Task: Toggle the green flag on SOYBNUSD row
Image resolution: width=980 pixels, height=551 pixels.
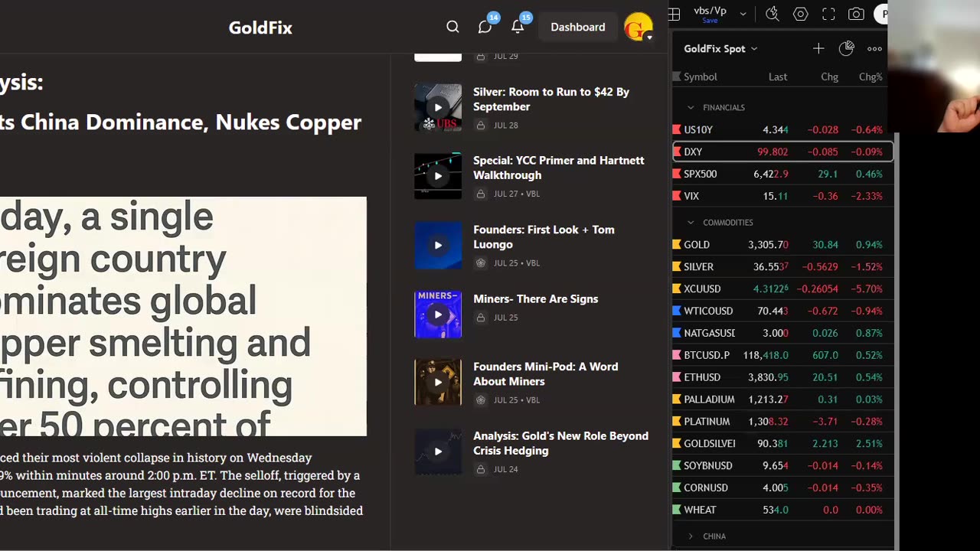Action: pyautogui.click(x=677, y=466)
